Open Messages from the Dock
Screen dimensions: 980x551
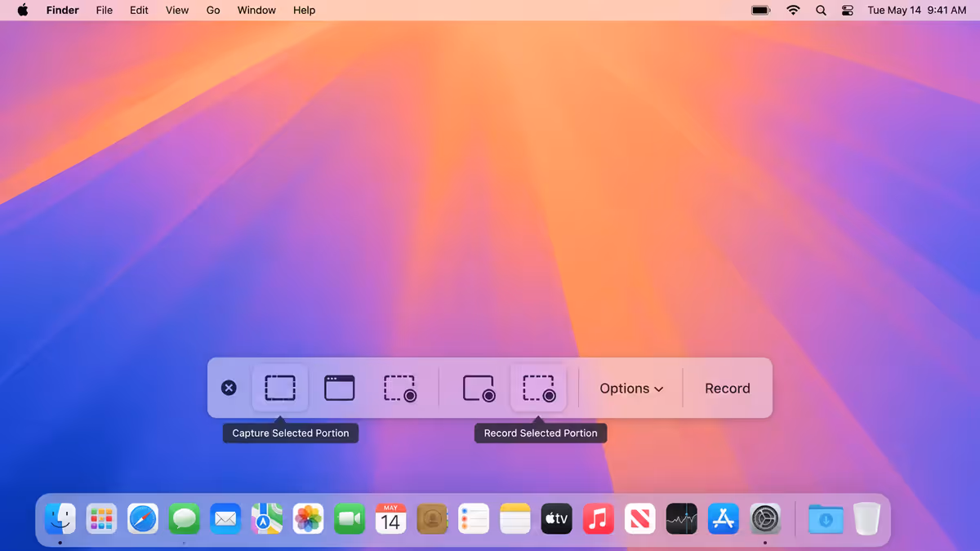coord(185,518)
